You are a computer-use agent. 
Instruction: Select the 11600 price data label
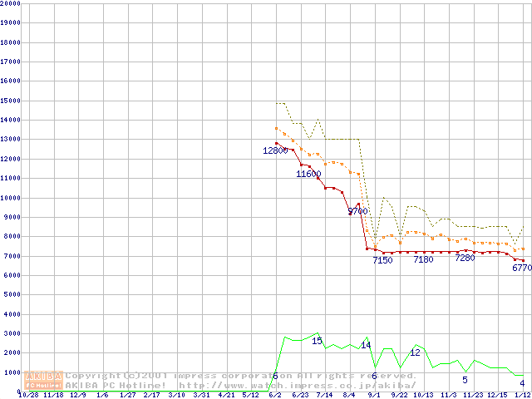coord(308,174)
